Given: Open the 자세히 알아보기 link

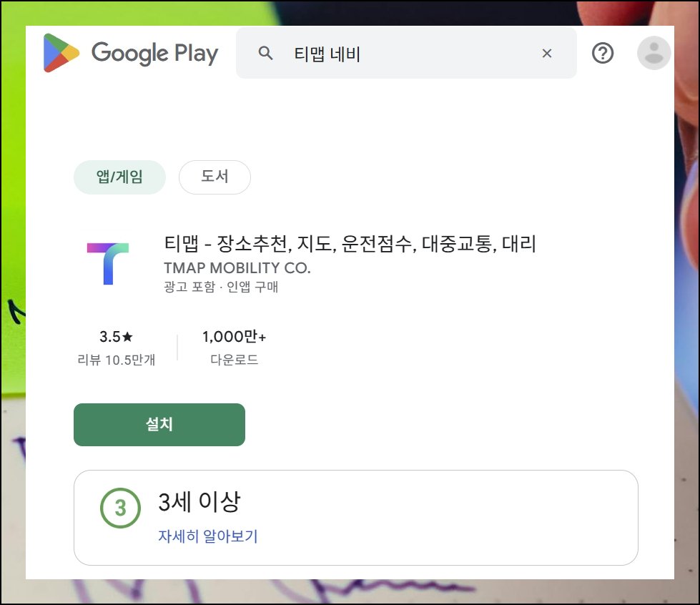Looking at the screenshot, I should (x=208, y=536).
